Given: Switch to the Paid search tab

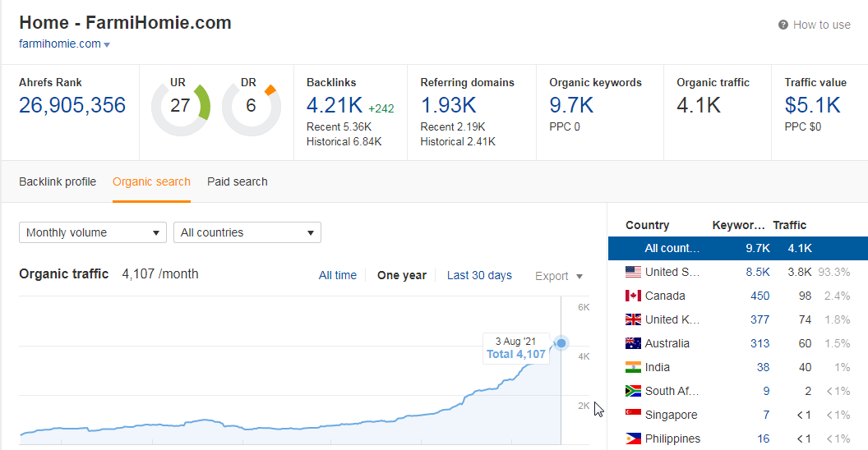Looking at the screenshot, I should click(x=238, y=181).
